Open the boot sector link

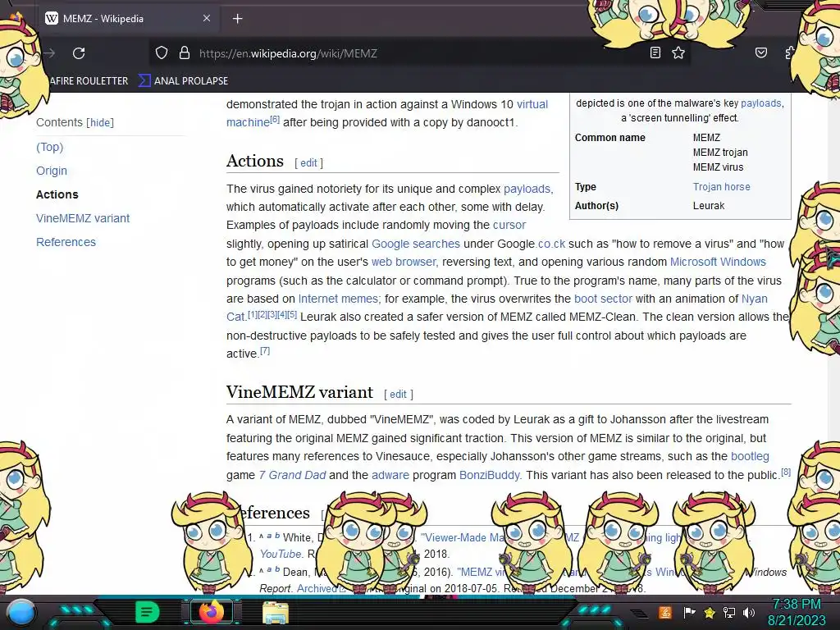pos(603,299)
